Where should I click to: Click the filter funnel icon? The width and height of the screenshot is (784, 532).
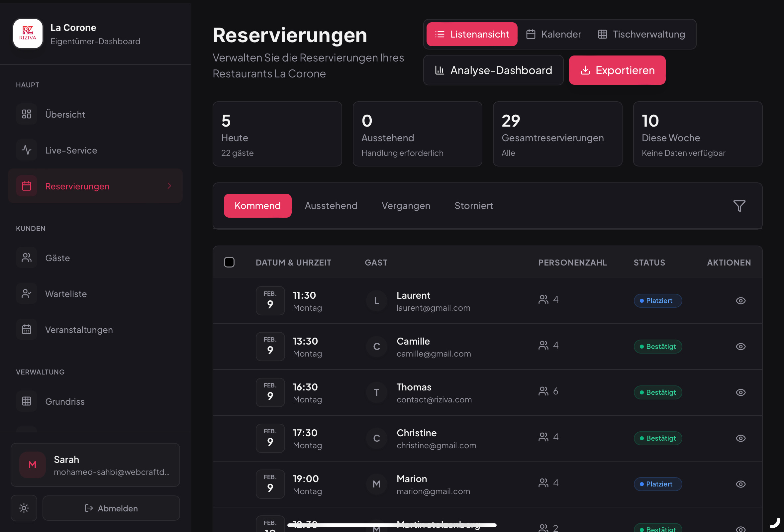(739, 206)
